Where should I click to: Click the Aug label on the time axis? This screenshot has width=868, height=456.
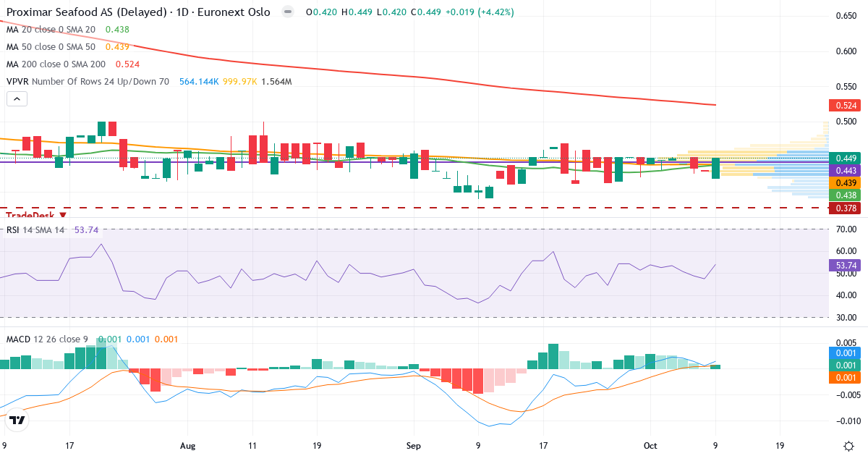(x=187, y=446)
